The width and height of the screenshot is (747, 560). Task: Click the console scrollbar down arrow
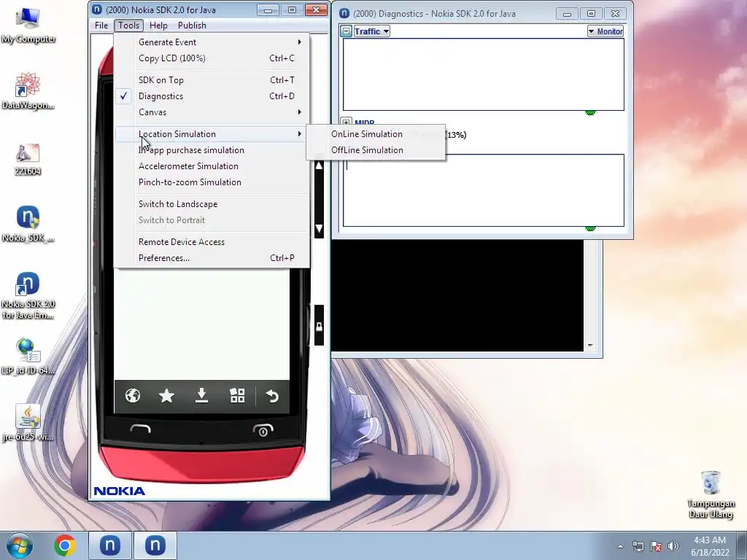coord(590,345)
